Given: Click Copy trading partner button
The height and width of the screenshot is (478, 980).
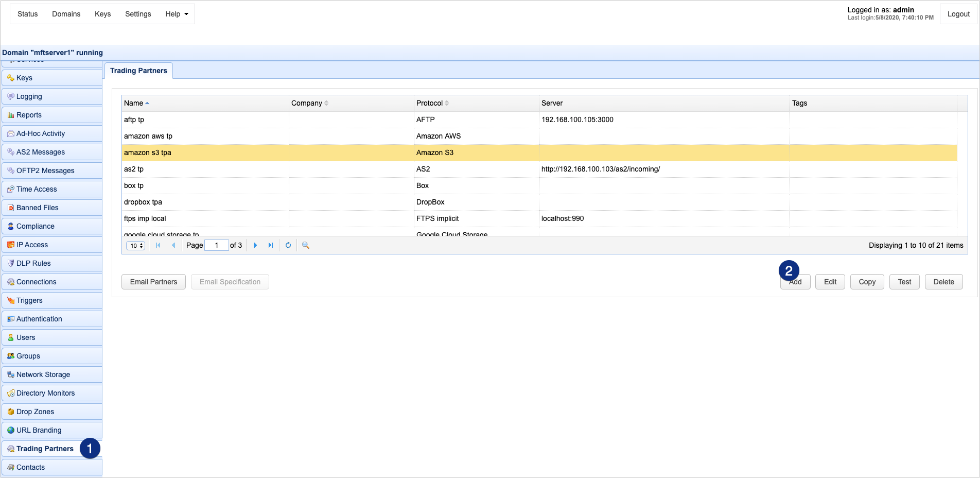Looking at the screenshot, I should (867, 282).
